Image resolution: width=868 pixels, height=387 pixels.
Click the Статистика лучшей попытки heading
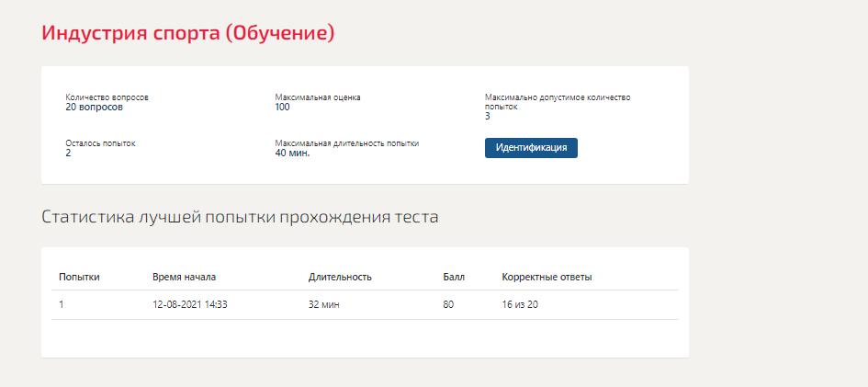point(240,217)
